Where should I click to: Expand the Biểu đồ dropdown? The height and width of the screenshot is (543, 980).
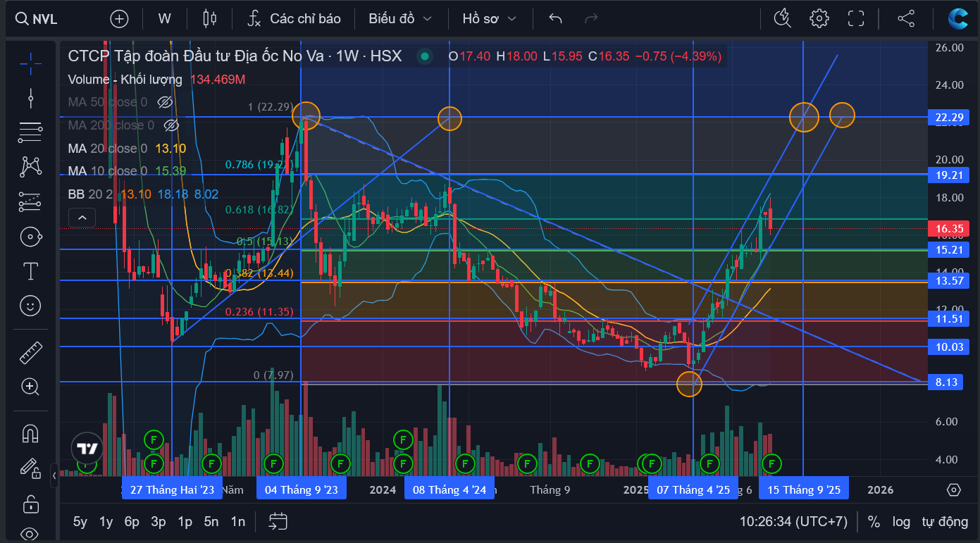coord(399,19)
